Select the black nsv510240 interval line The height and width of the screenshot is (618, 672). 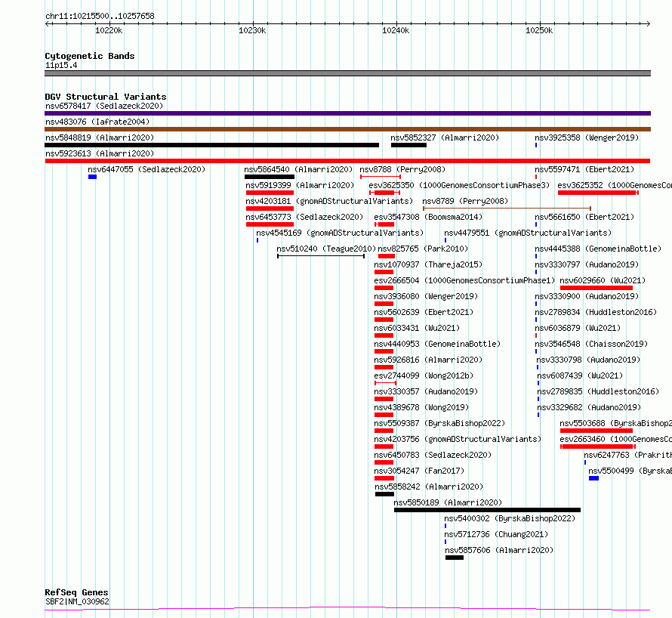[x=321, y=256]
